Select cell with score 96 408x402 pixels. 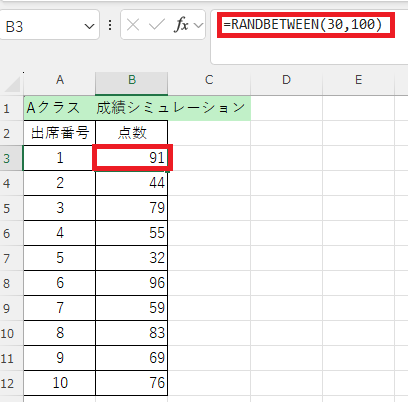132,283
